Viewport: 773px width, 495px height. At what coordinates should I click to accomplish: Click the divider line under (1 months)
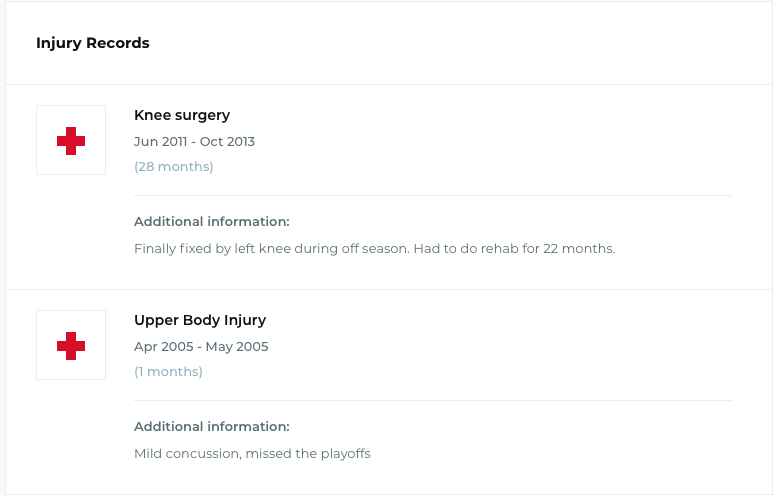pyautogui.click(x=433, y=401)
